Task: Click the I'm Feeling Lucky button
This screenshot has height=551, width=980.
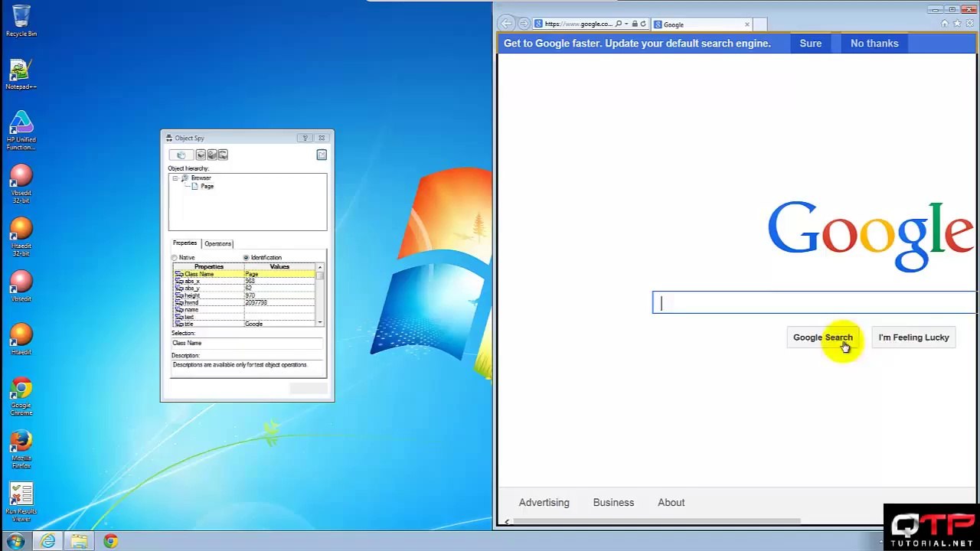Action: (913, 337)
